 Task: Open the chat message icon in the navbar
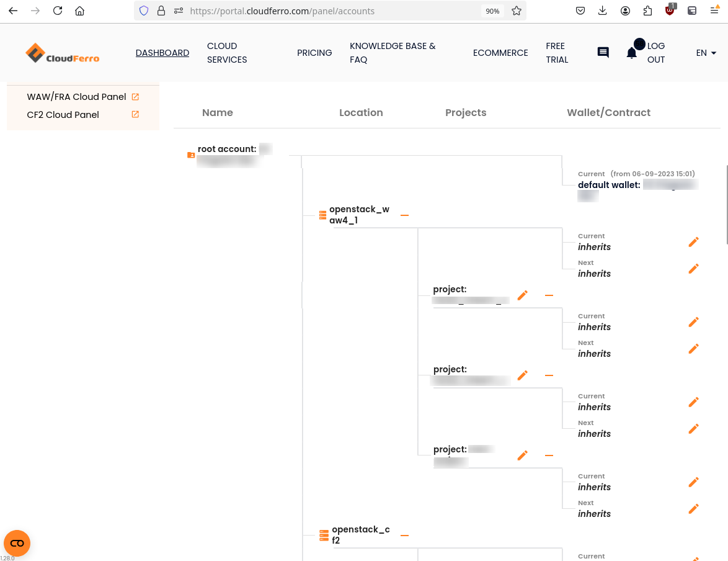[x=602, y=53]
